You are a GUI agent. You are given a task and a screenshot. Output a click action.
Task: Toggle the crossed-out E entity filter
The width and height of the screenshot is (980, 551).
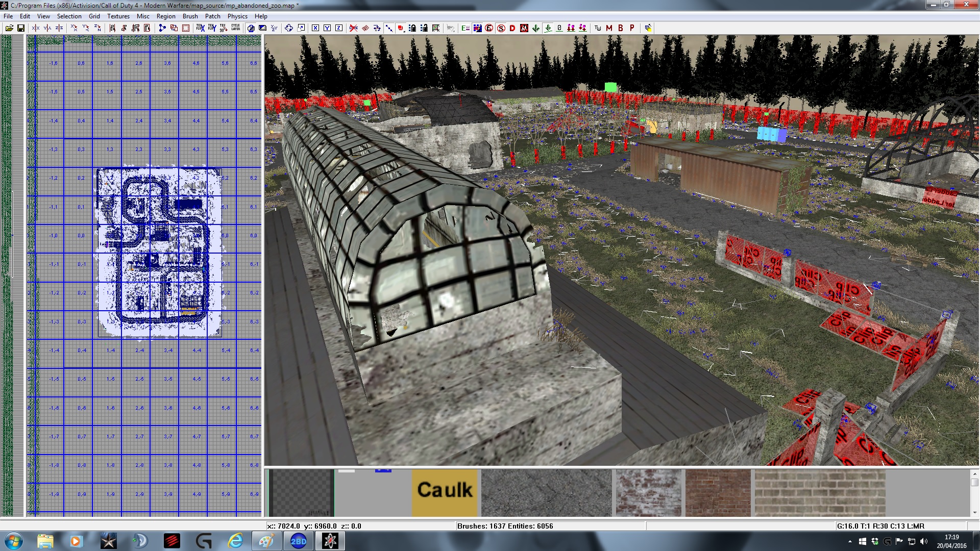[489, 28]
